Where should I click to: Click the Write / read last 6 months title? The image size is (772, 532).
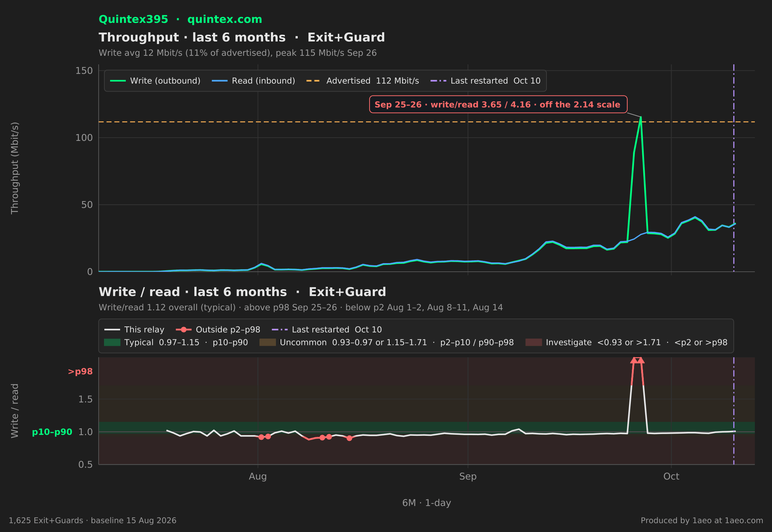coord(242,292)
